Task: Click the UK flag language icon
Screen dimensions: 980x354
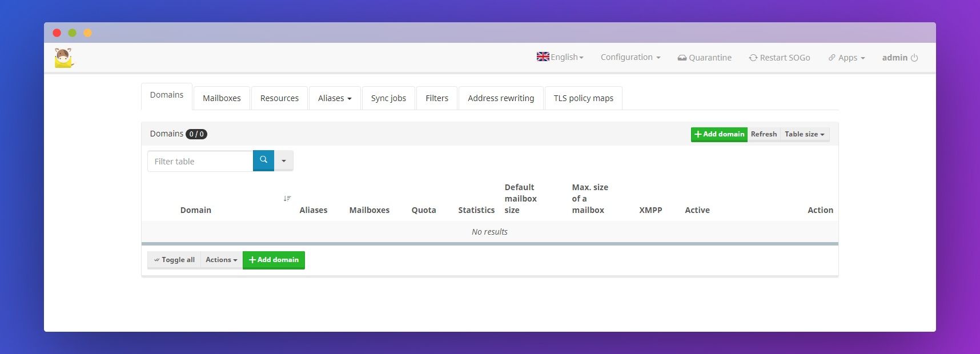Action: pyautogui.click(x=543, y=57)
